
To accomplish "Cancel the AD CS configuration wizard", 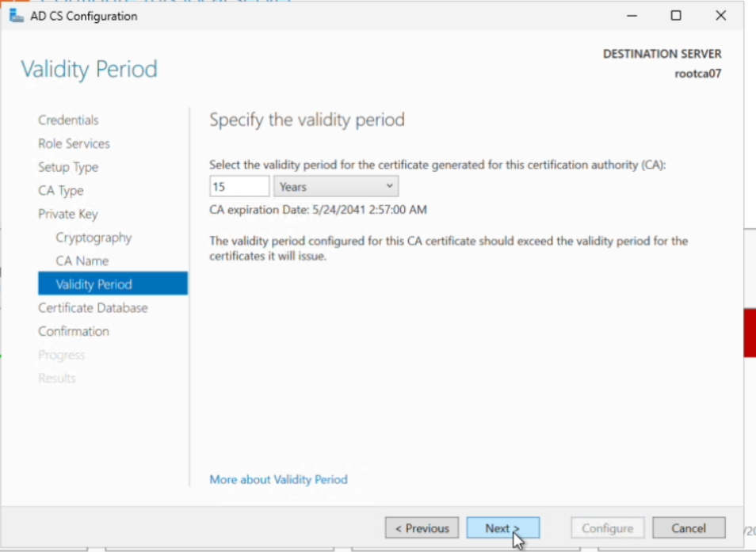I will point(689,528).
